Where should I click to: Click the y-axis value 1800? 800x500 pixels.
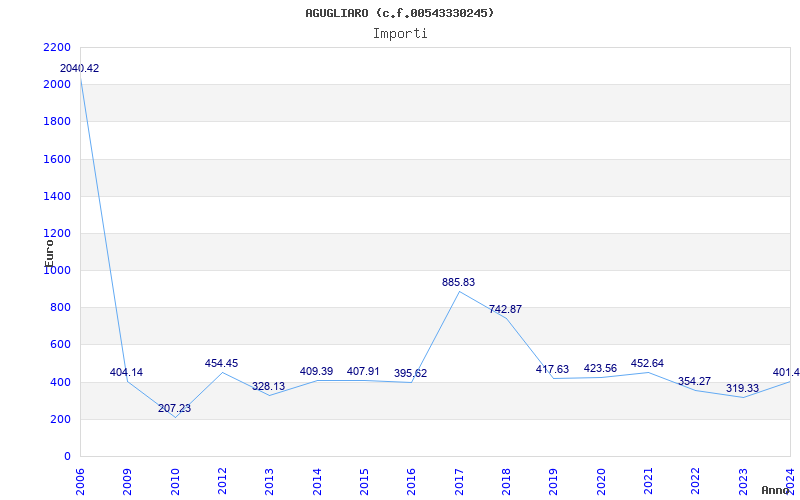57,122
